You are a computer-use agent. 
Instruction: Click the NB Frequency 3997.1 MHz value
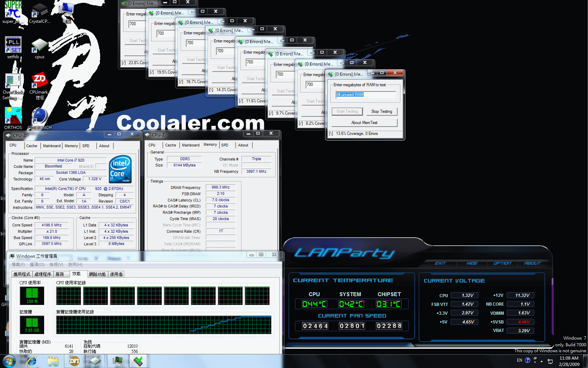click(256, 171)
